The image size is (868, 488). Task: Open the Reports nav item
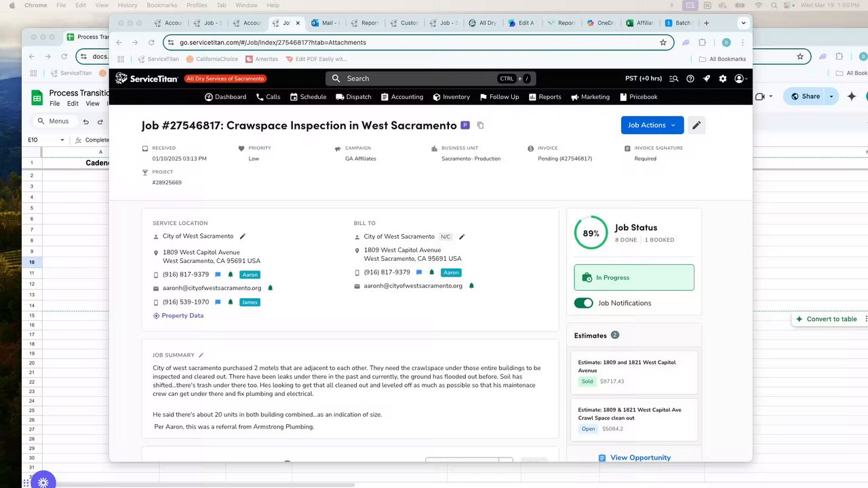pyautogui.click(x=545, y=97)
